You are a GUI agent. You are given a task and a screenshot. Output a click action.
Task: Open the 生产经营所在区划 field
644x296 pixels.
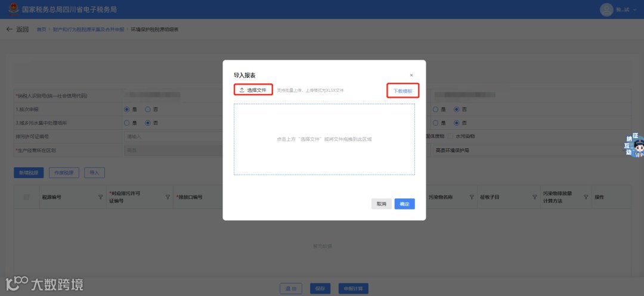(174, 151)
